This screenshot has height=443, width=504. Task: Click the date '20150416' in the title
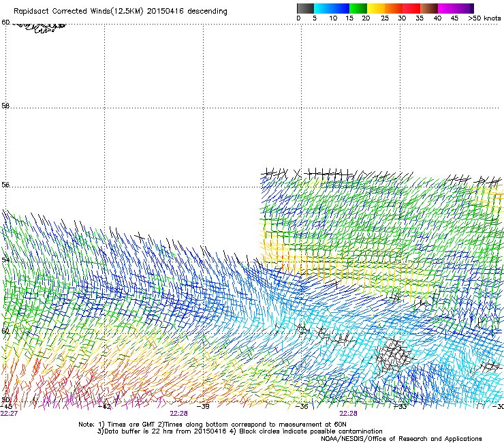166,12
